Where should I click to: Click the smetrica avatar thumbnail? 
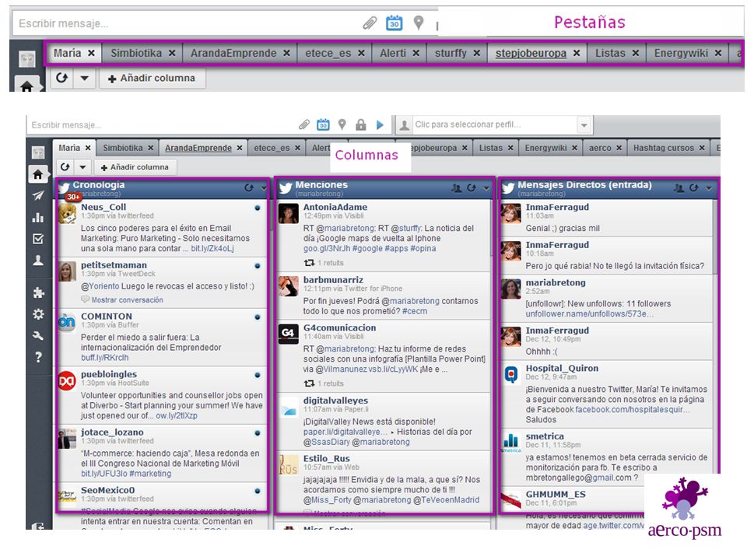[x=511, y=443]
